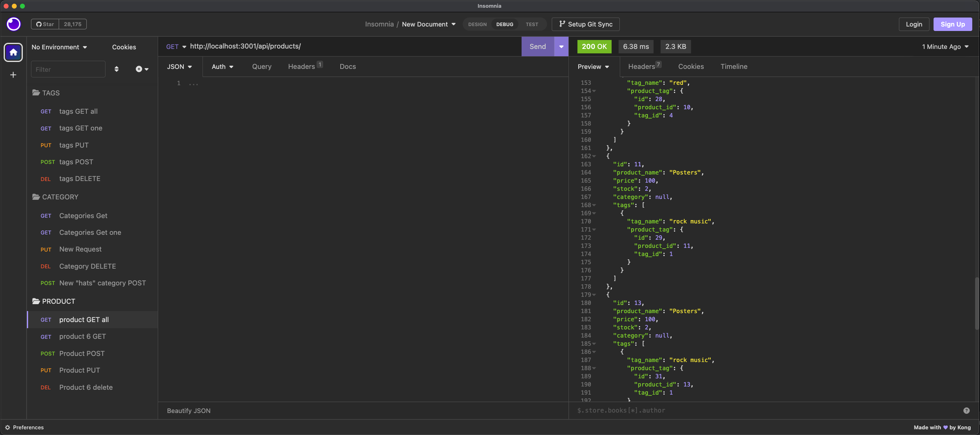
Task: Click Beautify JSON
Action: pyautogui.click(x=189, y=411)
